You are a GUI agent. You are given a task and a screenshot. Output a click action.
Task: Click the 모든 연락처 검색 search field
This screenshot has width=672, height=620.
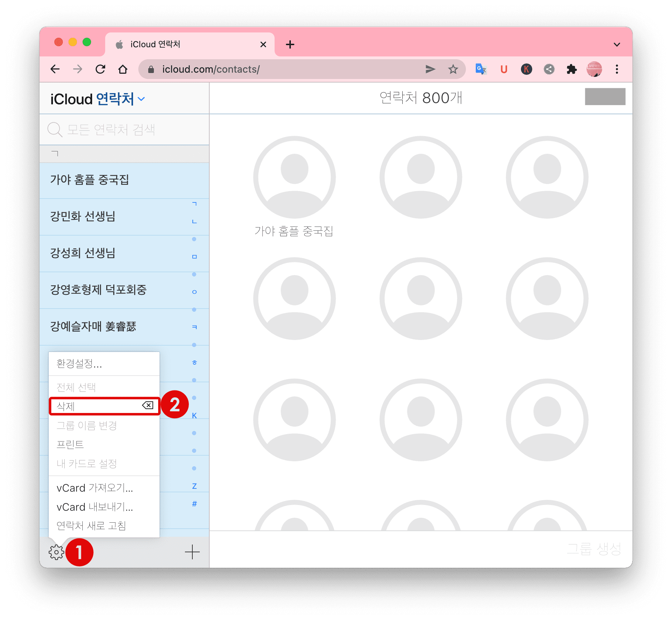coord(124,129)
